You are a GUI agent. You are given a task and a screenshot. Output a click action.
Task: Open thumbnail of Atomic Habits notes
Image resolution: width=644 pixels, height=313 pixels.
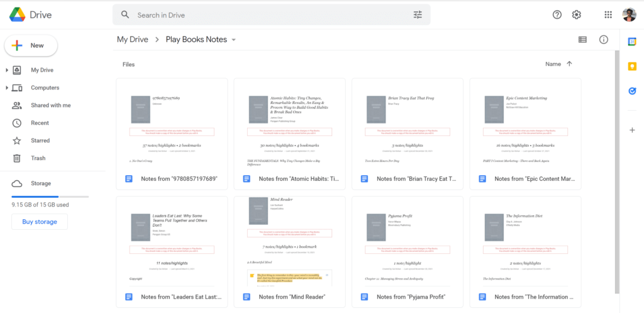pos(289,123)
